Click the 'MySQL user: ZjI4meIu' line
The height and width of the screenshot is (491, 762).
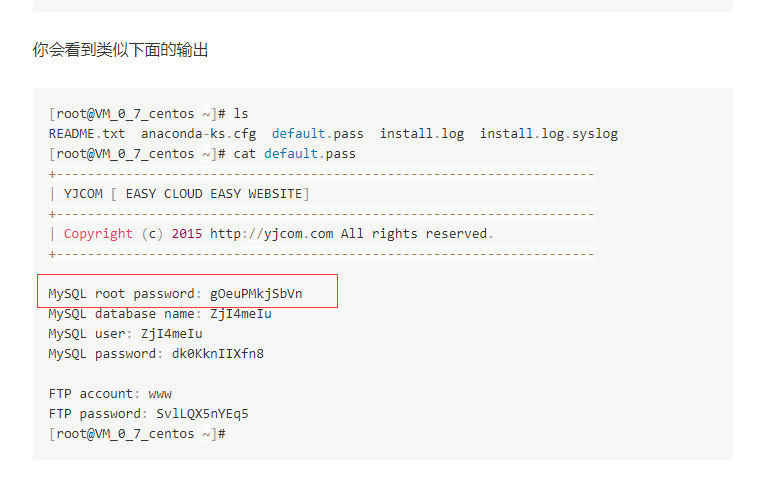click(125, 334)
